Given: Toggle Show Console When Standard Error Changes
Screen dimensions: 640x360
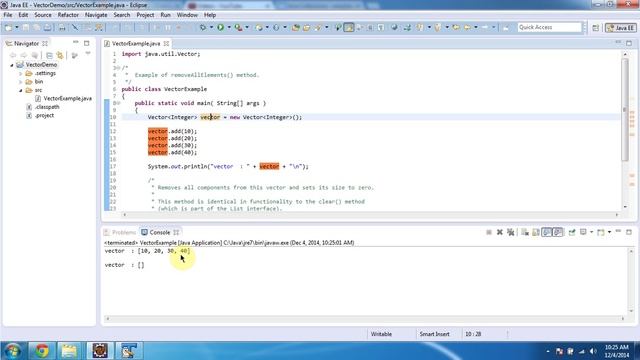Looking at the screenshot, I should coord(558,232).
